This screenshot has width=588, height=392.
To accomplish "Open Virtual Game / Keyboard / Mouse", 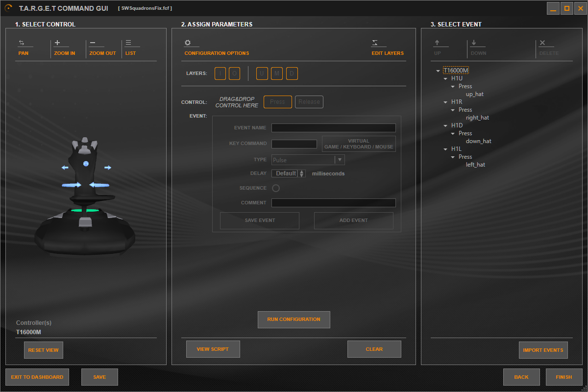I will pyautogui.click(x=359, y=144).
